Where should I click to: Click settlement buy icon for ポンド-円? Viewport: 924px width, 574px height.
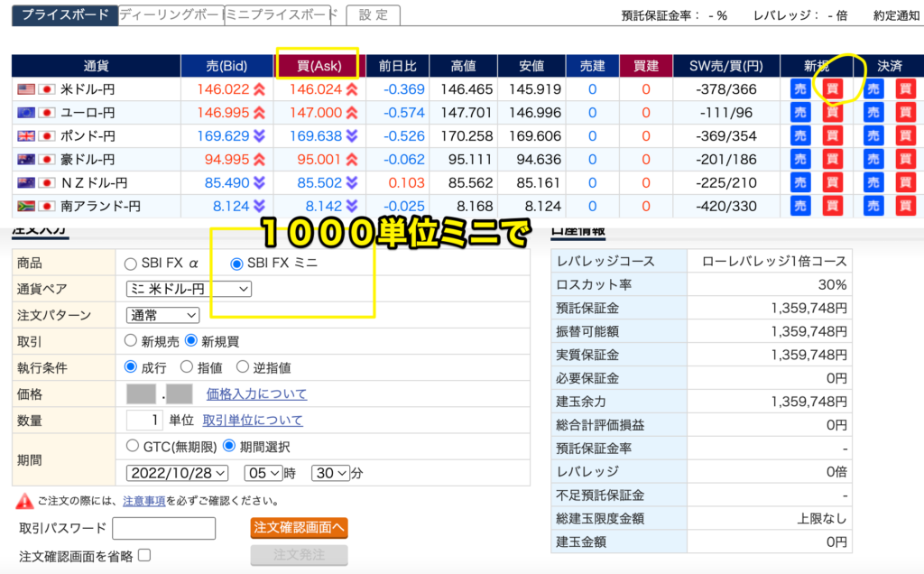coord(905,136)
